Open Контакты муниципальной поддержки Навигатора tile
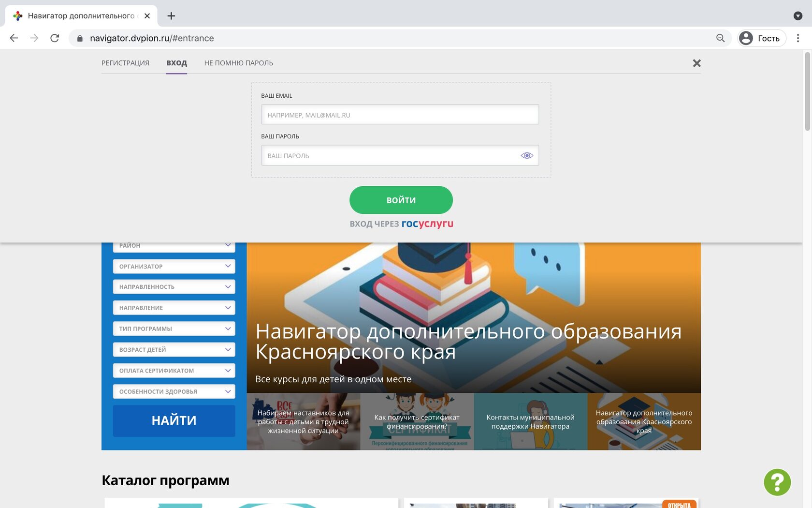 point(531,421)
